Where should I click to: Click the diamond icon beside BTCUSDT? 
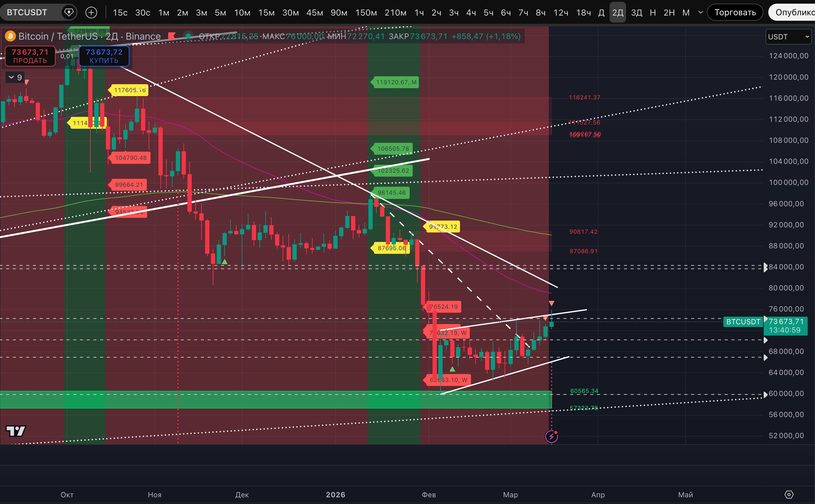(69, 13)
